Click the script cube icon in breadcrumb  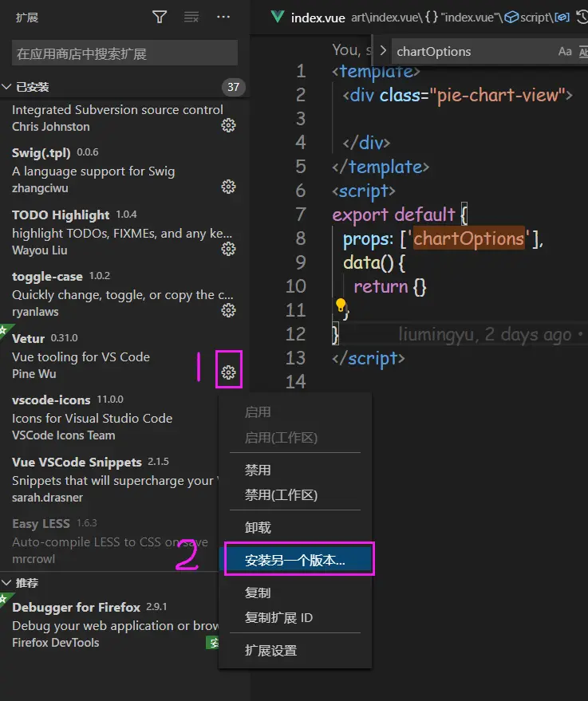[x=511, y=17]
